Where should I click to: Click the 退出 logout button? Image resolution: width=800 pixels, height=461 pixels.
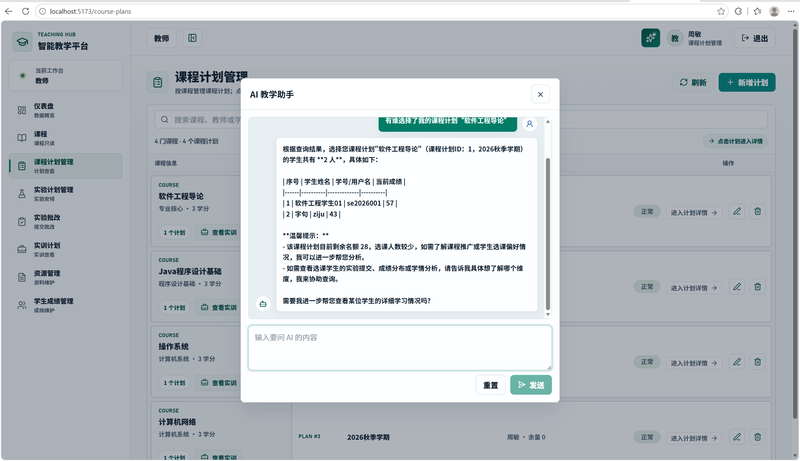[755, 38]
